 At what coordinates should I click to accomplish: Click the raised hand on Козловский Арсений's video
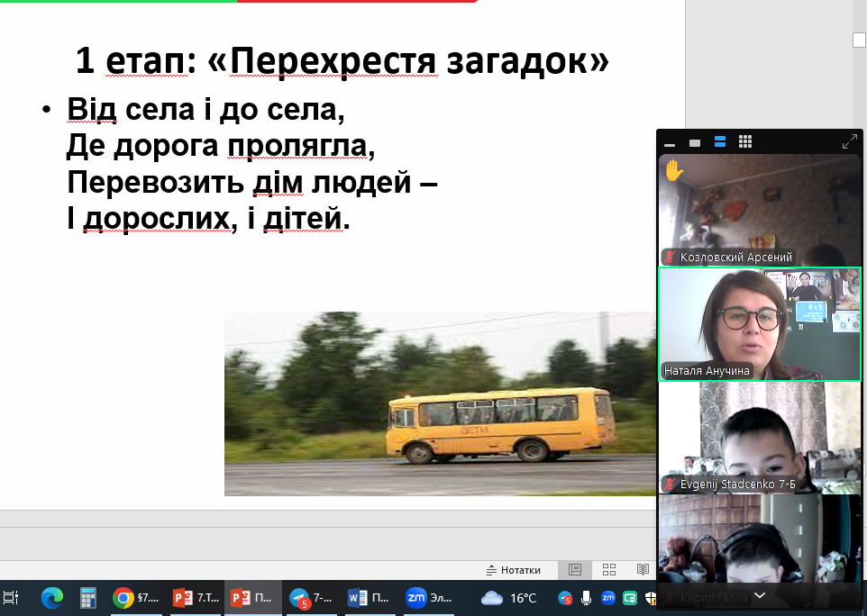[x=674, y=170]
